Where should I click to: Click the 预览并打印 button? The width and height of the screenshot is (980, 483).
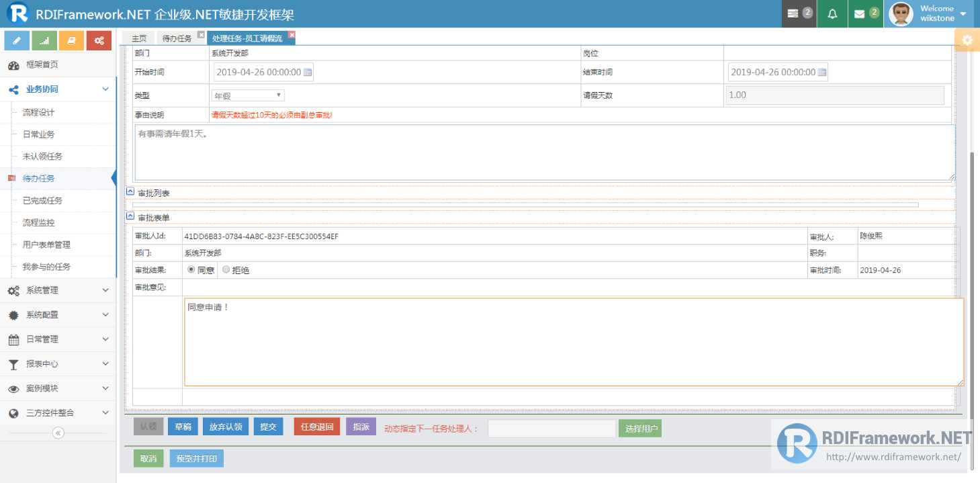tap(196, 458)
